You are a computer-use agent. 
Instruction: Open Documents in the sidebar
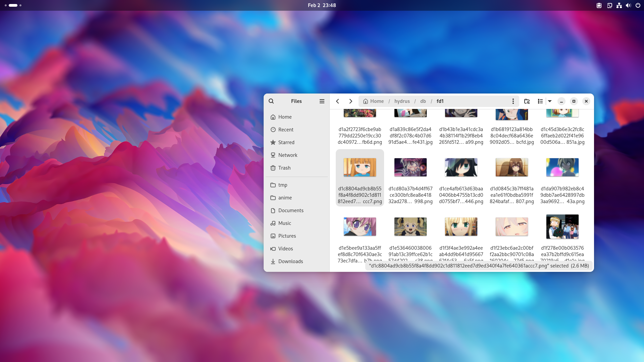[297, 210]
